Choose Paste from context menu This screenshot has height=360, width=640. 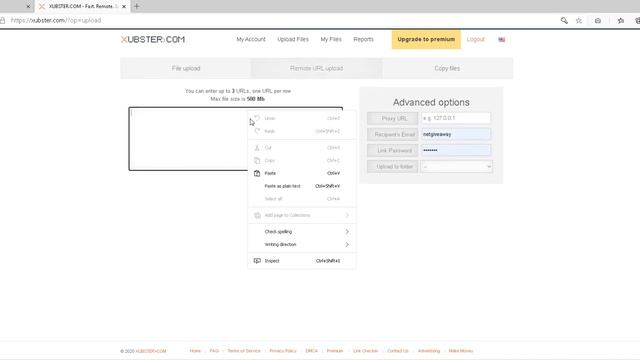pos(302,173)
